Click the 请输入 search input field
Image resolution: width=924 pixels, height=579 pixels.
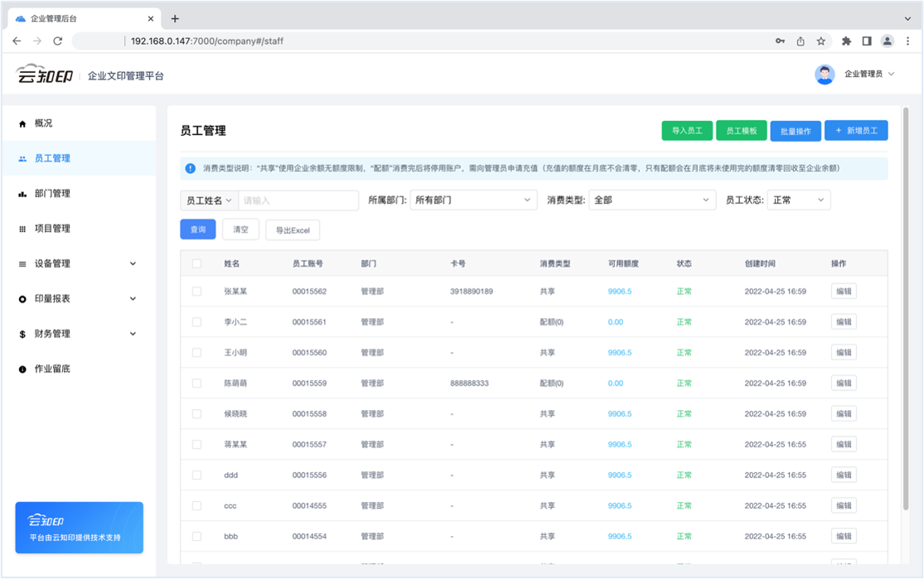click(x=298, y=200)
